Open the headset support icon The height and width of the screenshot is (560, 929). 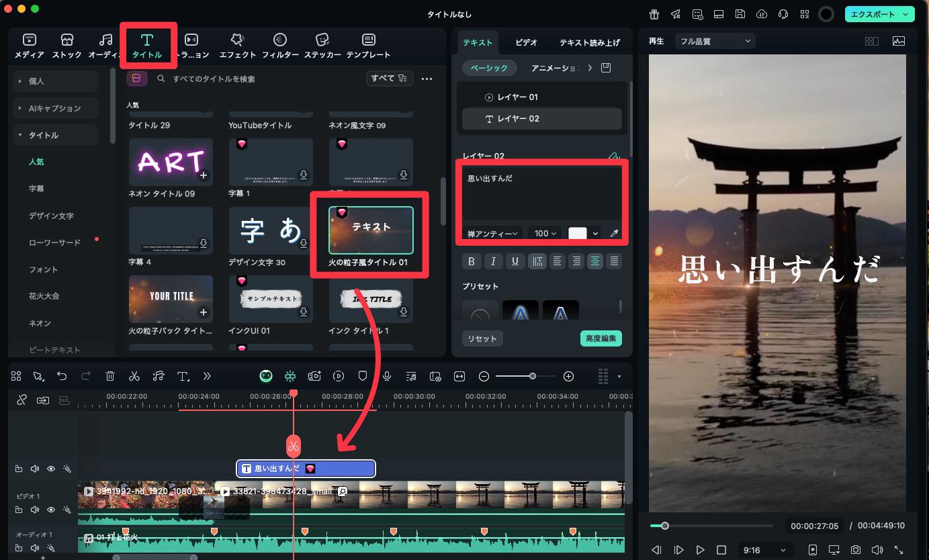[x=783, y=14]
